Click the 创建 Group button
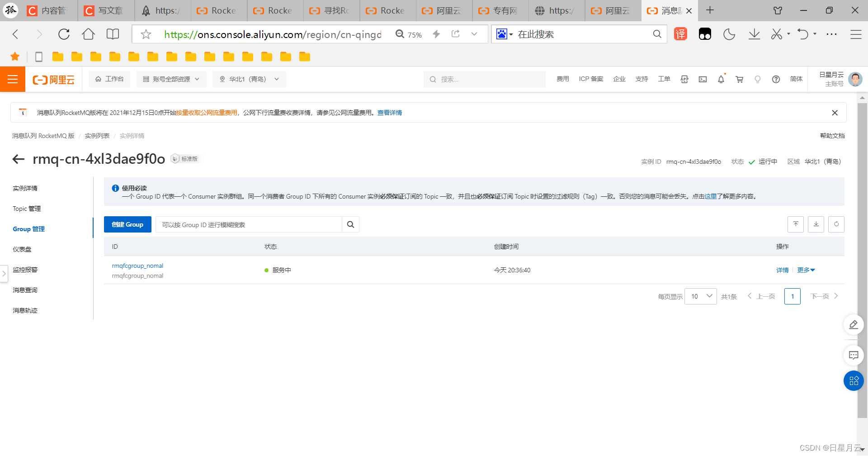The image size is (868, 456). coord(127,224)
